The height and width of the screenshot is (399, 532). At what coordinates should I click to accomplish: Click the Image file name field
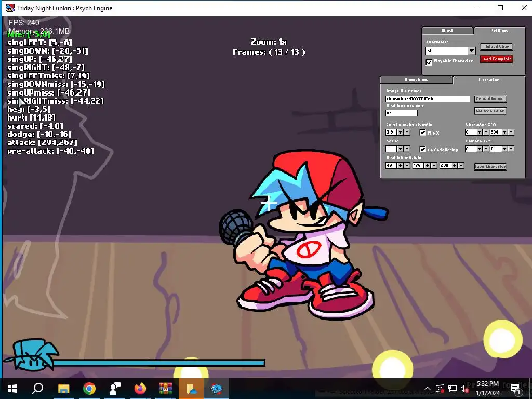(428, 99)
